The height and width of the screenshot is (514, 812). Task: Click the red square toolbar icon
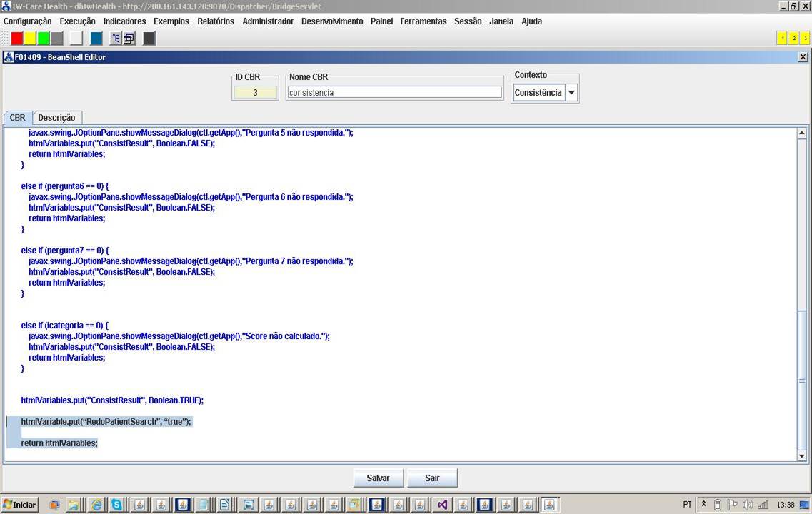pyautogui.click(x=17, y=39)
